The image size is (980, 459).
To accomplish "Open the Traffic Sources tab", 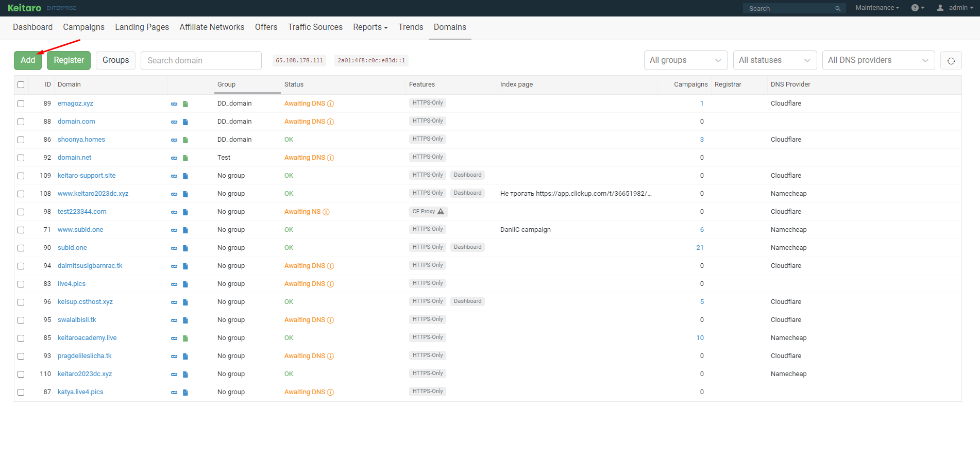I will pyautogui.click(x=315, y=27).
